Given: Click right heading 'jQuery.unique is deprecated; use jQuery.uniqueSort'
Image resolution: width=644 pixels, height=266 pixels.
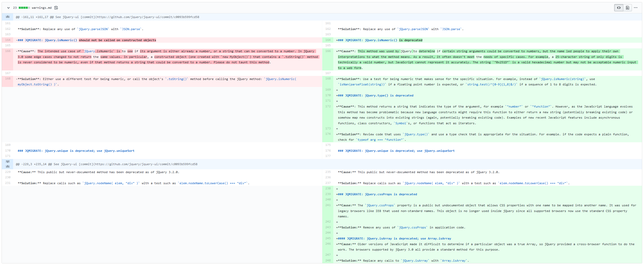Looking at the screenshot, I should click(410, 151).
